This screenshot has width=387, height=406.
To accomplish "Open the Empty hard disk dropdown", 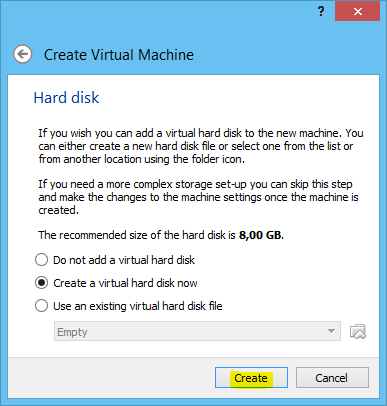I will pos(197,331).
